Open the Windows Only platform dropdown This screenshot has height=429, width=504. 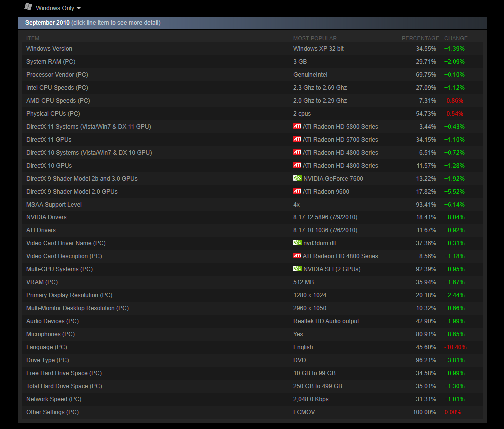(53, 7)
